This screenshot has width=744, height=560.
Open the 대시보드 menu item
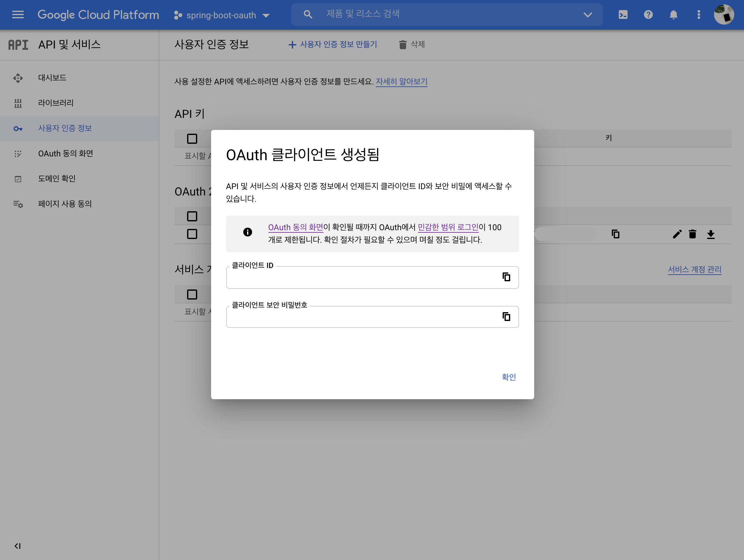52,78
